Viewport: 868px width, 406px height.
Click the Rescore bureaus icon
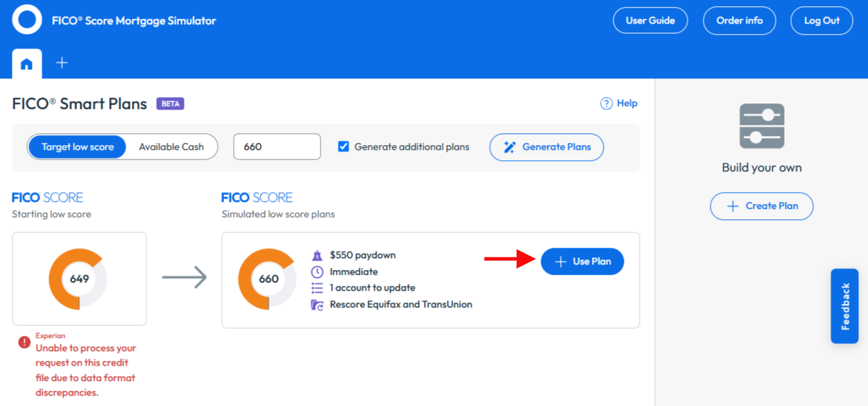[x=317, y=304]
